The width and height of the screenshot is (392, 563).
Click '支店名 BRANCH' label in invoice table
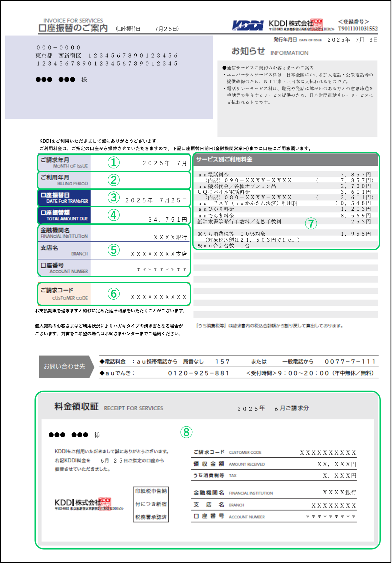64,250
